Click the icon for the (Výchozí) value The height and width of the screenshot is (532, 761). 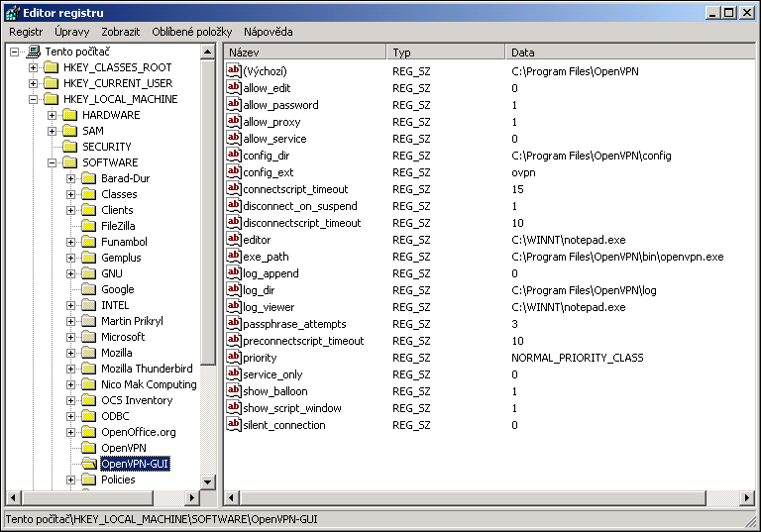tap(234, 70)
